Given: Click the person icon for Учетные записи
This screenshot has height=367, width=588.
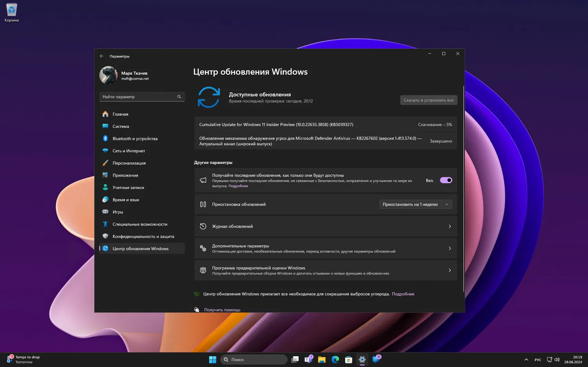Looking at the screenshot, I should [x=105, y=187].
